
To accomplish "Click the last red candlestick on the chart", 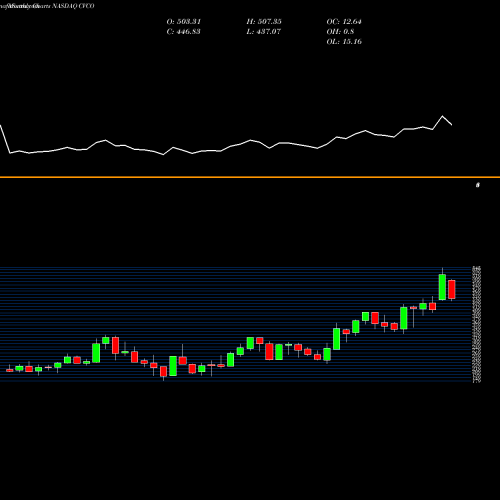I will pos(452,289).
